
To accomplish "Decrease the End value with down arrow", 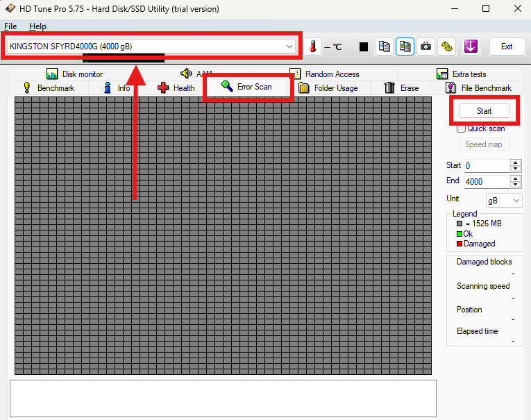I will pos(515,185).
